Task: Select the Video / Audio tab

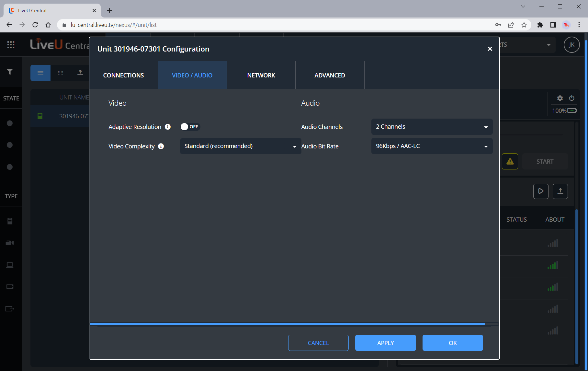Action: point(192,75)
